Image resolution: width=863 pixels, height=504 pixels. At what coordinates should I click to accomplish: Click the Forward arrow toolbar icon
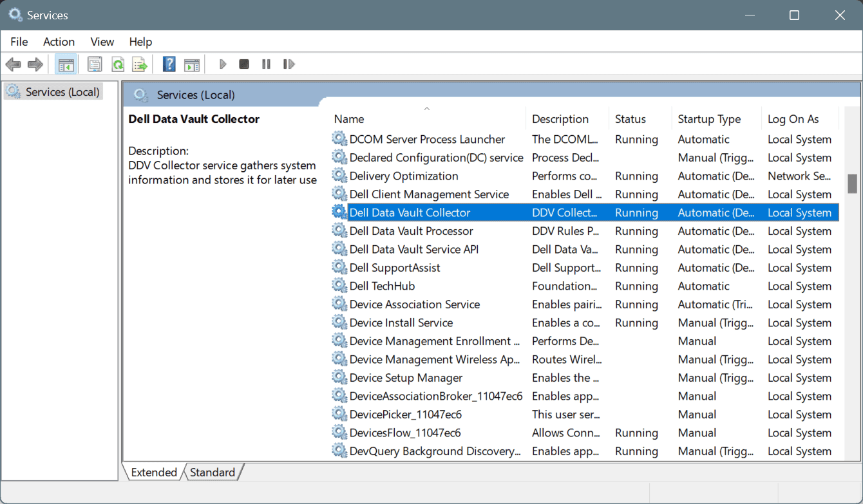35,64
